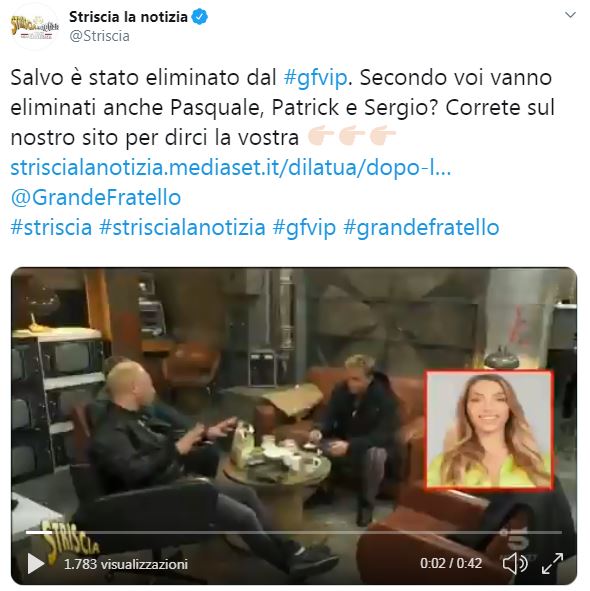Open the #striscialanotizia hashtag
590x591 pixels.
(182, 228)
